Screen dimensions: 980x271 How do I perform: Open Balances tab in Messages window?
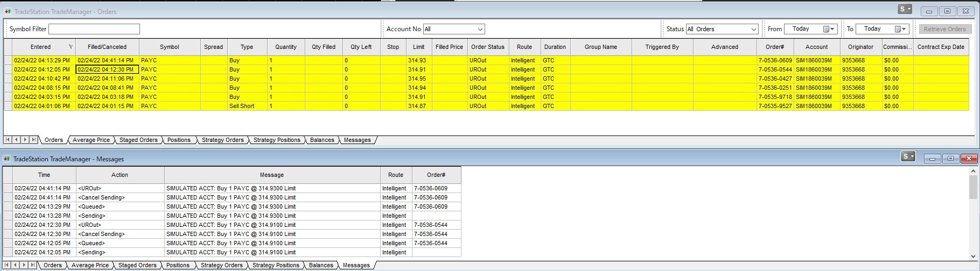(x=321, y=265)
